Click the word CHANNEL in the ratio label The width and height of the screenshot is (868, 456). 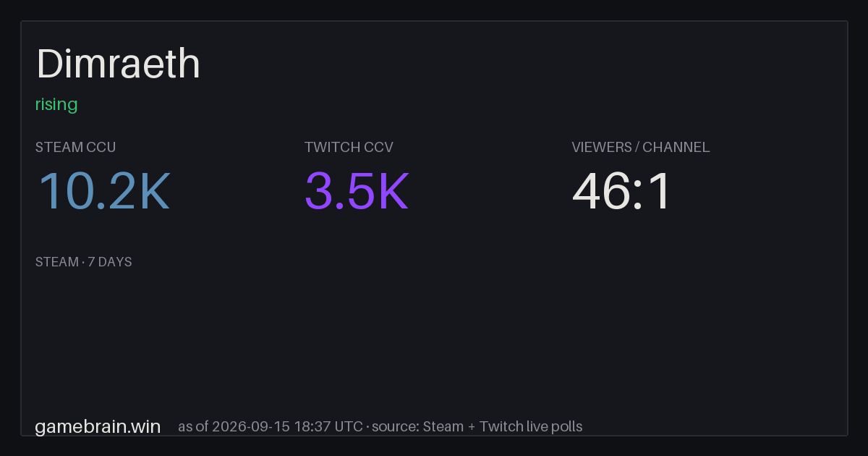(x=676, y=147)
